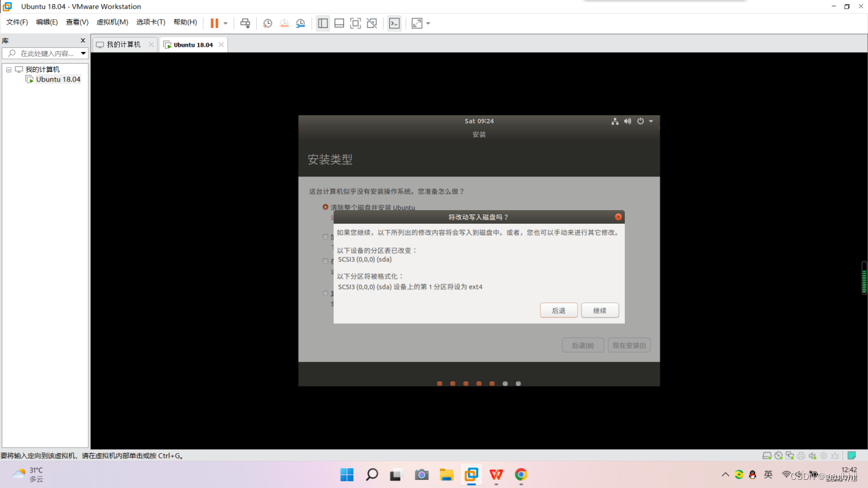Click the 后退(B) installer button
The width and height of the screenshot is (868, 488).
[583, 345]
